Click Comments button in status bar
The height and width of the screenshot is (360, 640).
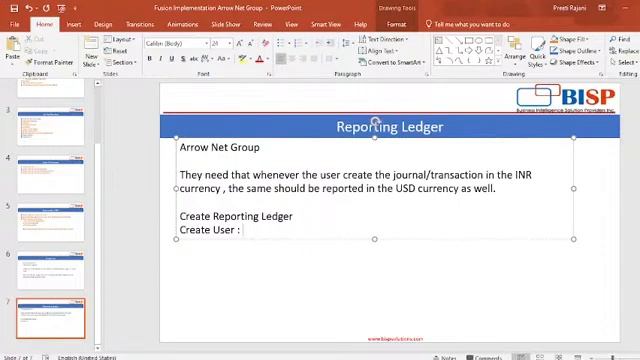(x=484, y=358)
